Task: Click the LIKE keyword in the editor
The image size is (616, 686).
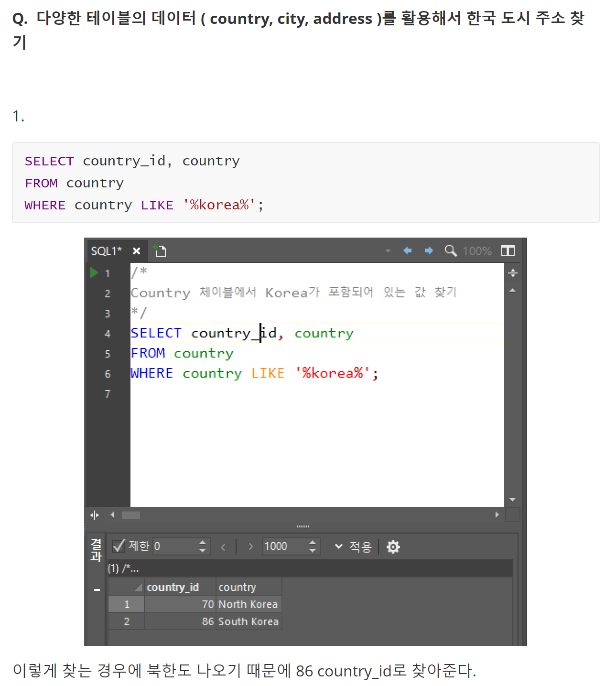Action: click(x=268, y=373)
